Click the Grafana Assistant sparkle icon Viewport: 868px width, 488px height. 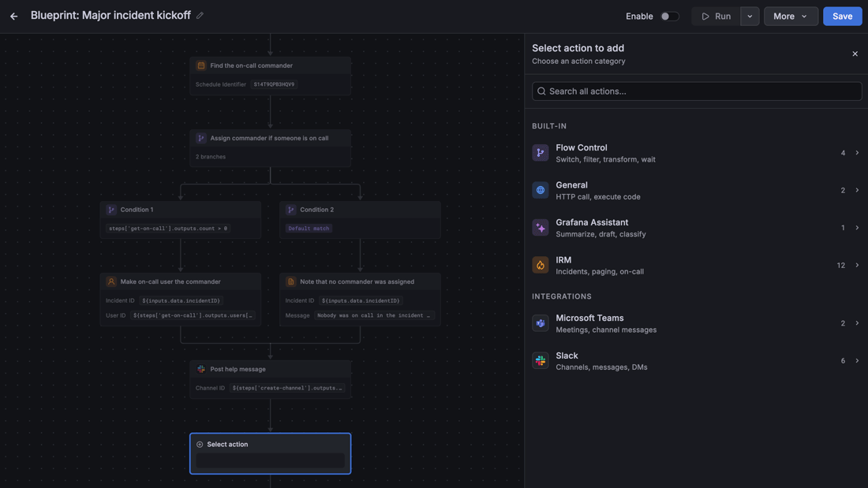[x=541, y=227]
